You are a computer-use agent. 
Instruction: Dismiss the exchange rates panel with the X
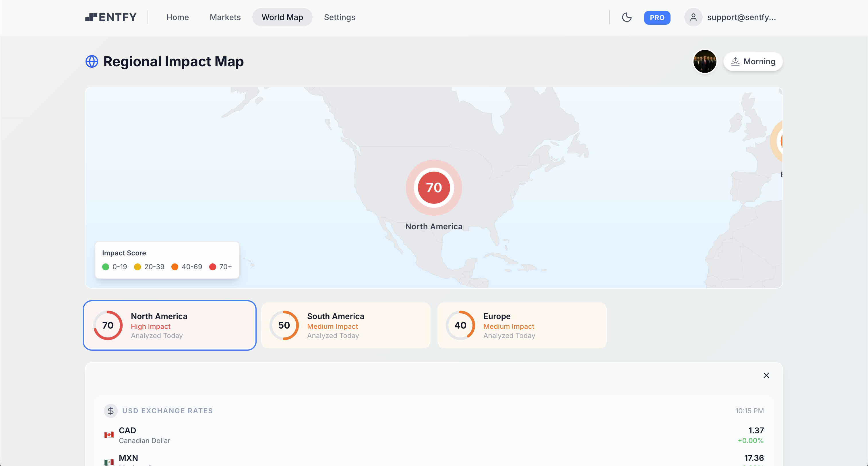pyautogui.click(x=766, y=375)
